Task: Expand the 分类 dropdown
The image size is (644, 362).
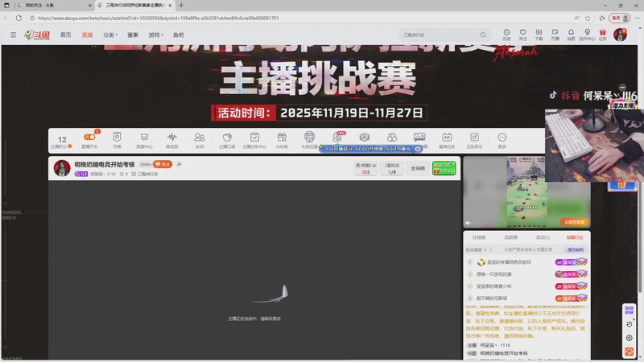Action: (x=110, y=35)
